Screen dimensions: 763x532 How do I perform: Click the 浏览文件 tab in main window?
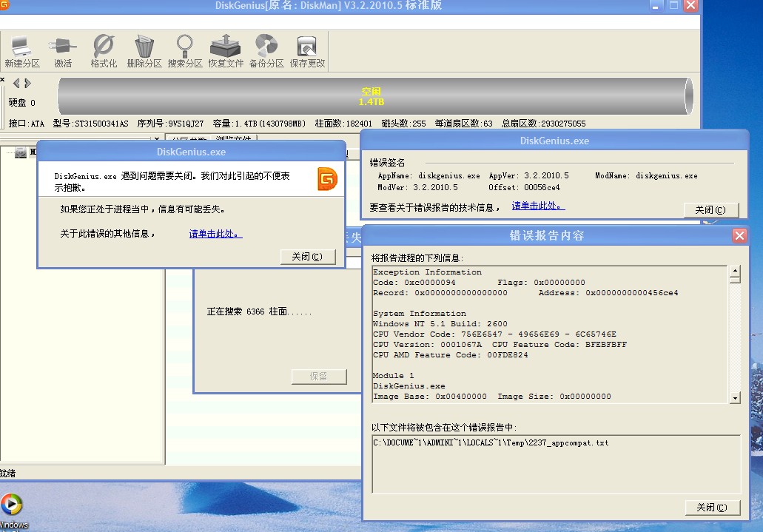pyautogui.click(x=234, y=139)
